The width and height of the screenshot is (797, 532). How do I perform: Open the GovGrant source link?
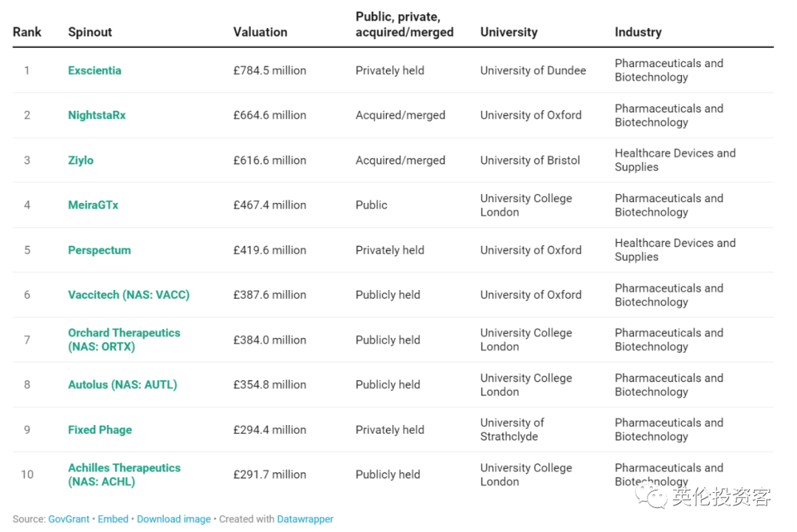[x=69, y=519]
